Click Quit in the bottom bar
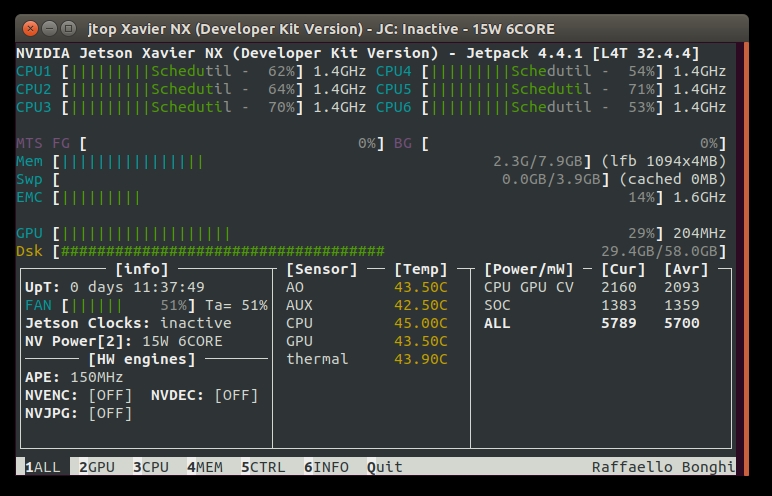The image size is (772, 496). click(385, 467)
